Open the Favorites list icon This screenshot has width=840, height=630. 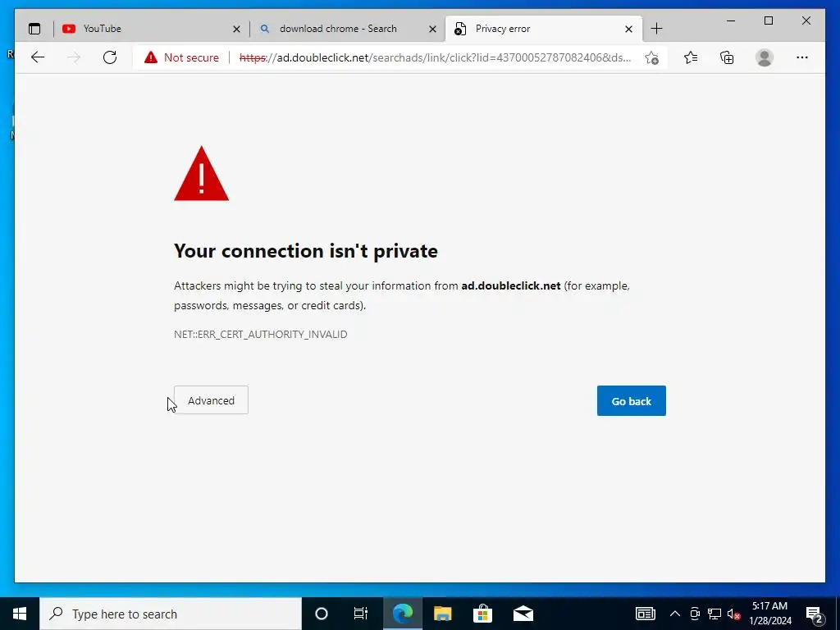[x=691, y=57]
